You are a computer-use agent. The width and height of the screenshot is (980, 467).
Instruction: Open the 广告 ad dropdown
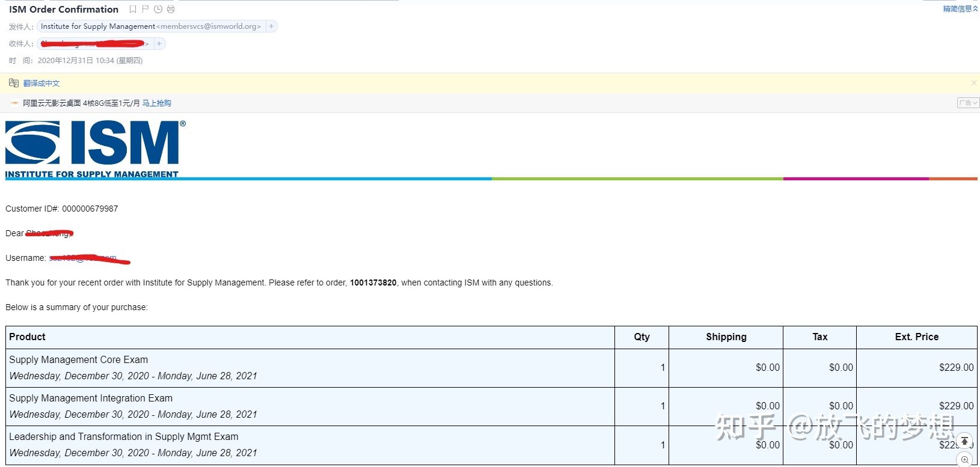click(x=968, y=103)
